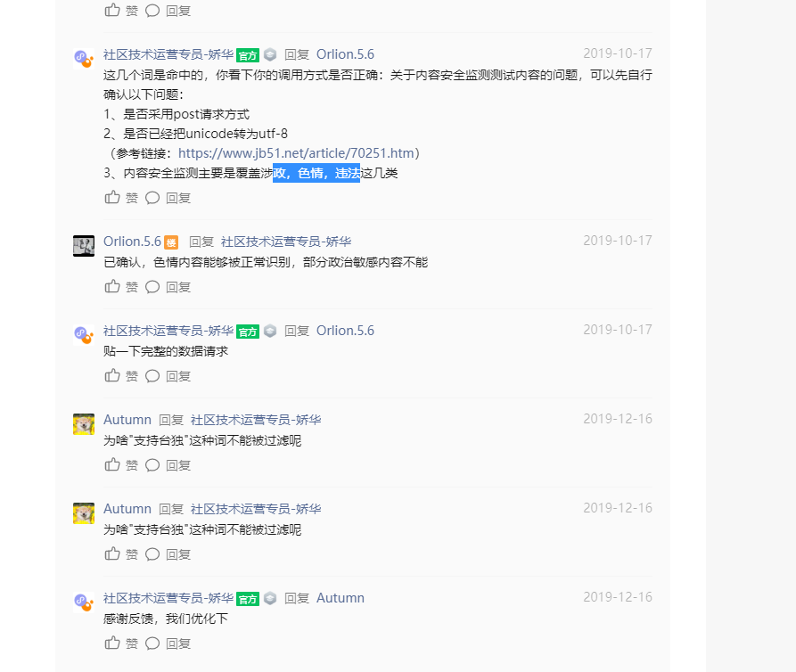Image resolution: width=796 pixels, height=672 pixels.
Task: Click reply bubble under 贴一下完整的数据请求
Action: [x=152, y=376]
